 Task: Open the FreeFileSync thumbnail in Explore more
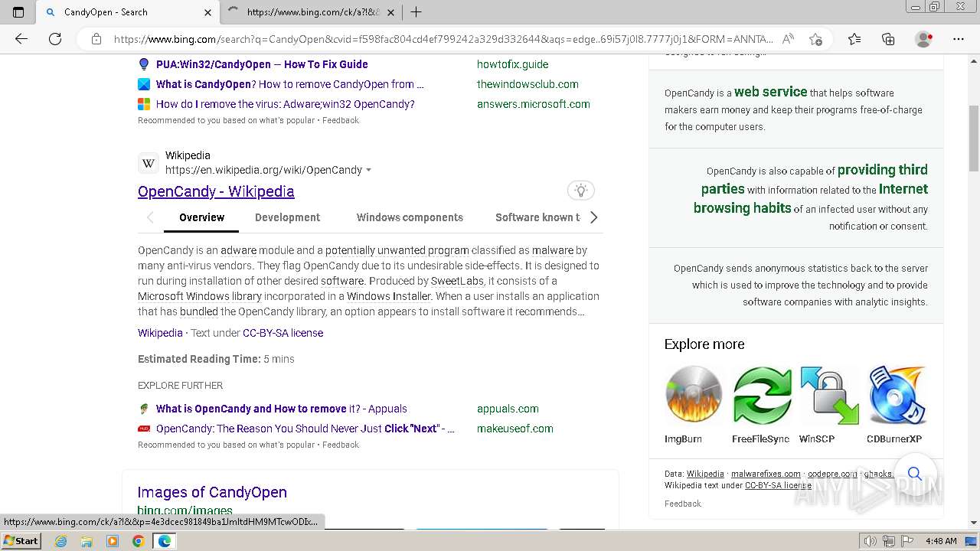(x=762, y=395)
